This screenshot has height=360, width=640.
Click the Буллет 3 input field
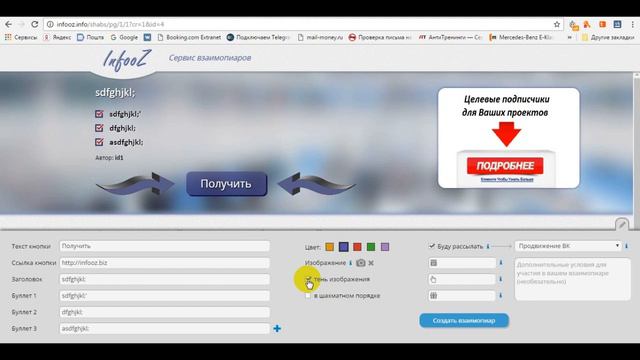164,328
